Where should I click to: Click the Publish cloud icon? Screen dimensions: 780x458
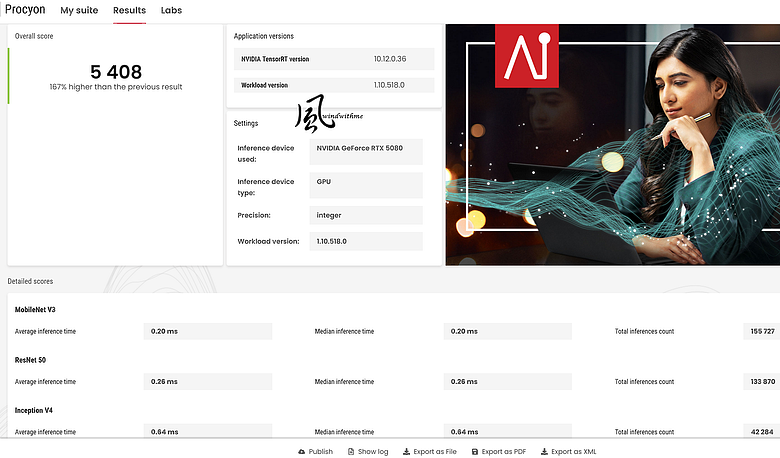(301, 452)
